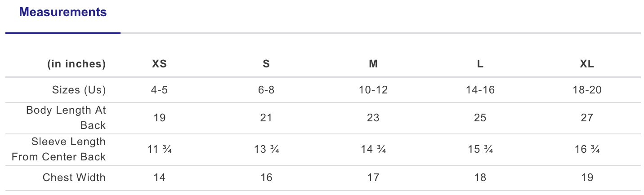Click the 10-12 US size cell
Image resolution: width=644 pixels, height=195 pixels.
(x=373, y=90)
